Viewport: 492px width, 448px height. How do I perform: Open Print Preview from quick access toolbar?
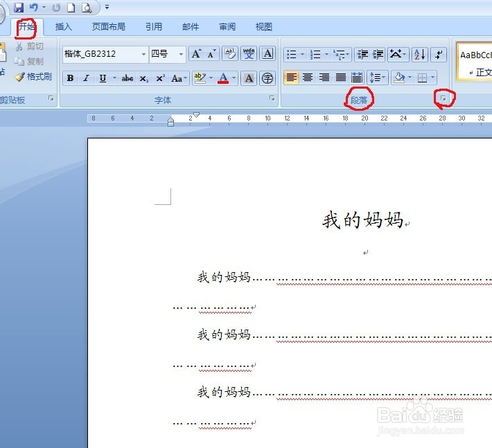(x=87, y=8)
